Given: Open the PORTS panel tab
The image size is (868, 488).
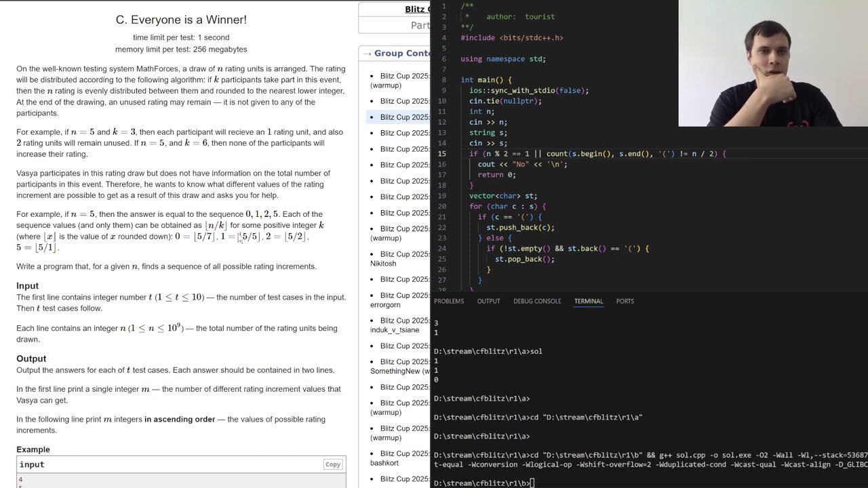Looking at the screenshot, I should [x=625, y=301].
